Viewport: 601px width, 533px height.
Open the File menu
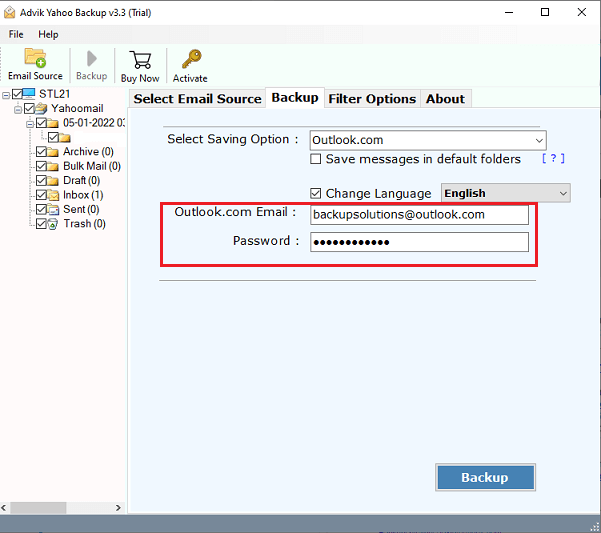click(16, 34)
